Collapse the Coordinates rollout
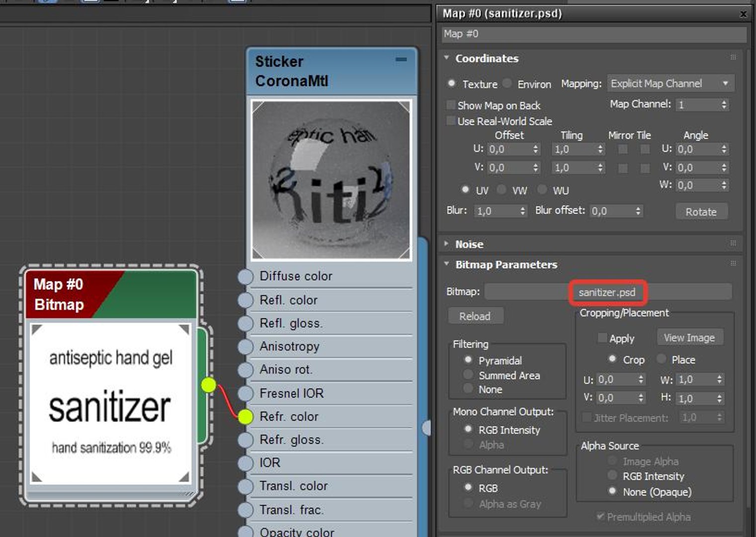 coord(486,58)
